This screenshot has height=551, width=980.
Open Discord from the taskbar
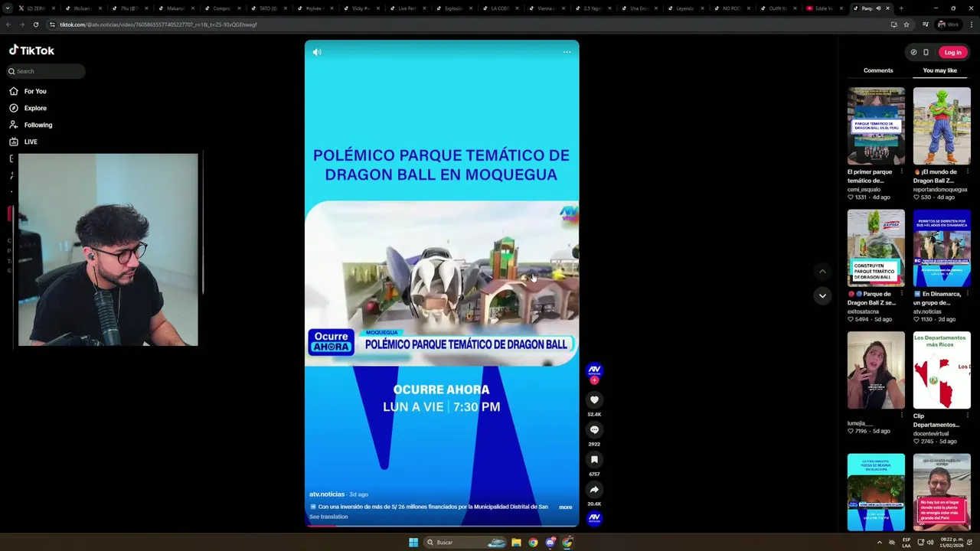[550, 543]
